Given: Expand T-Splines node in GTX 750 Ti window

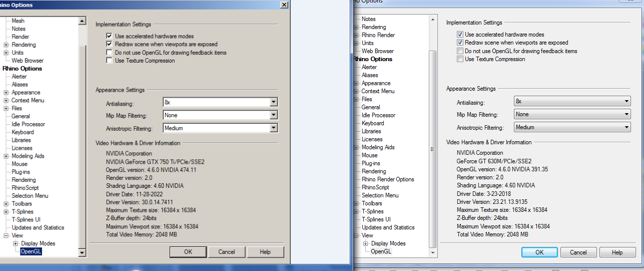Looking at the screenshot, I should [x=6, y=212].
